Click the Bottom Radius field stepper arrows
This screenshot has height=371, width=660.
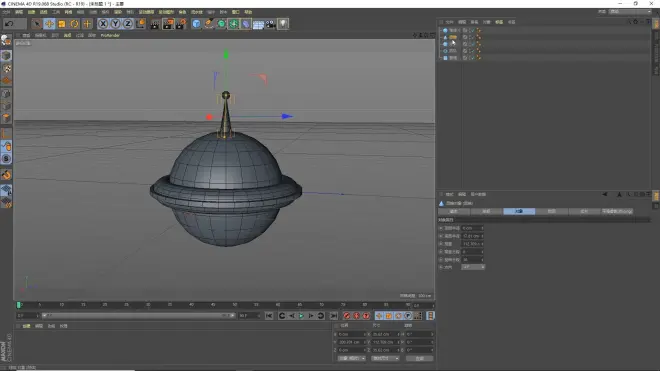(482, 236)
